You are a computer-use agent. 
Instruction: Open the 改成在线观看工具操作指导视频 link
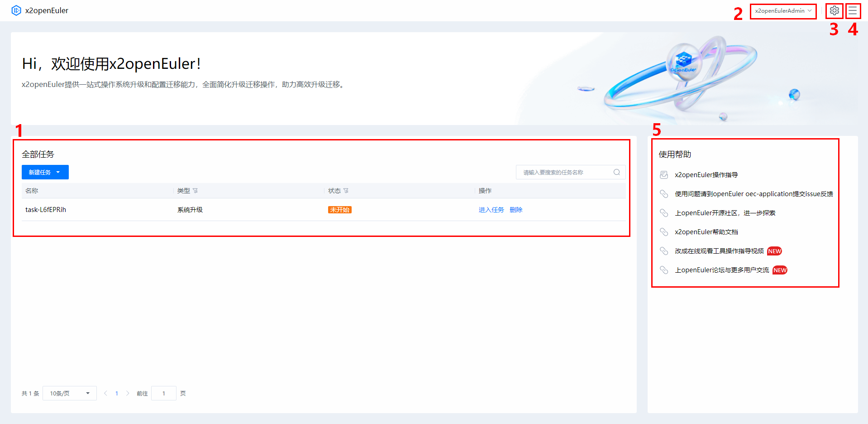[719, 251]
